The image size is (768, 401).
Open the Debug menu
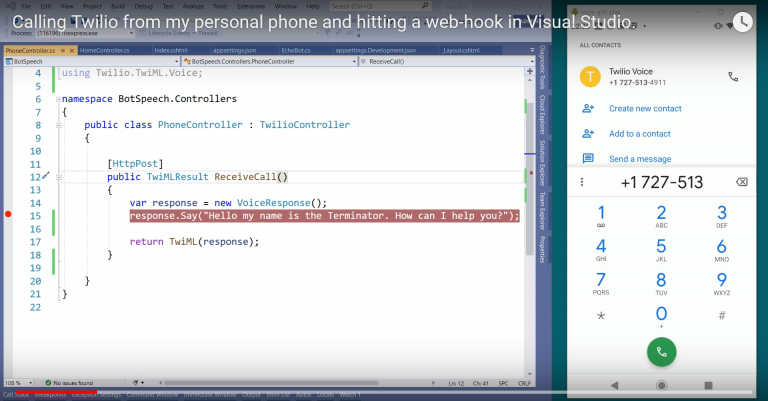coord(144,6)
